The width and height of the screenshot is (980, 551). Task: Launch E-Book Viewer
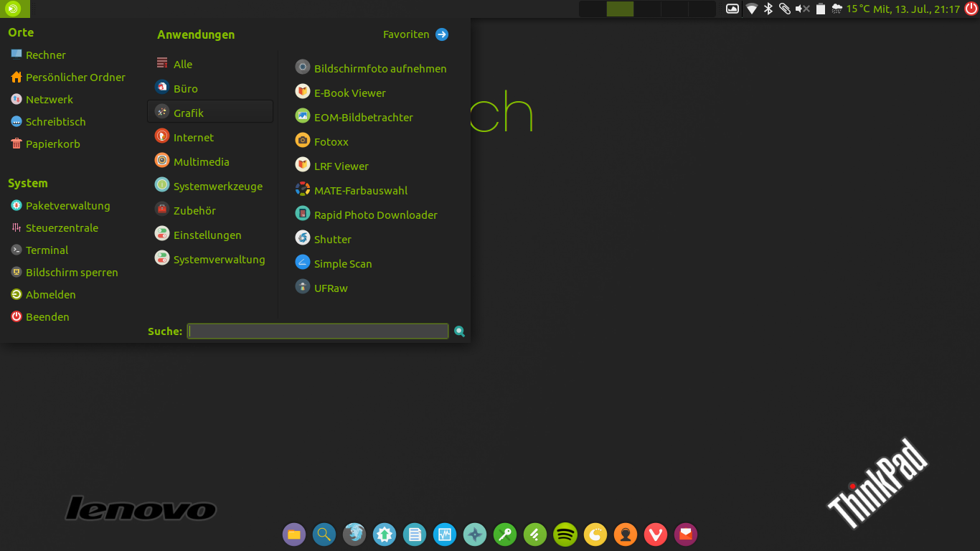341,93
